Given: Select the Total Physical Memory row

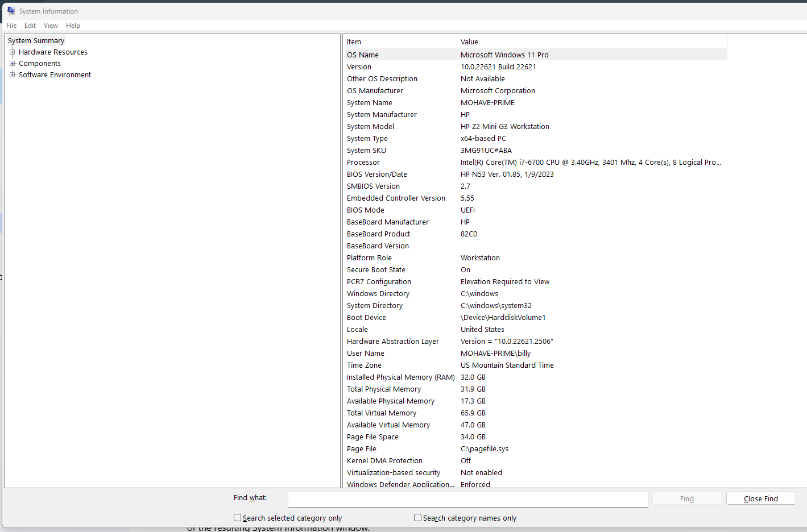Looking at the screenshot, I should (x=535, y=389).
